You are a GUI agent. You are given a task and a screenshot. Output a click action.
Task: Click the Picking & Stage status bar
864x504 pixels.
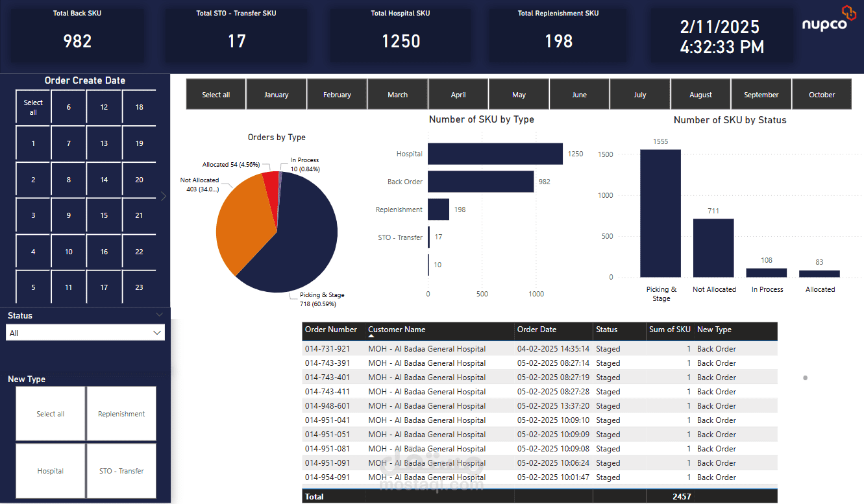pos(661,213)
